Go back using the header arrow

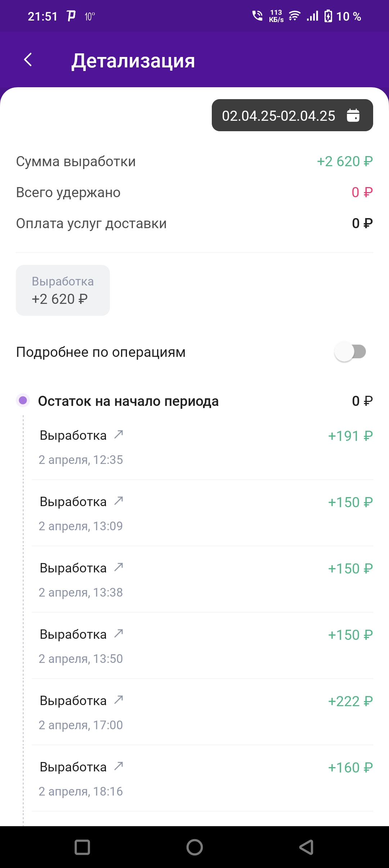pos(28,59)
